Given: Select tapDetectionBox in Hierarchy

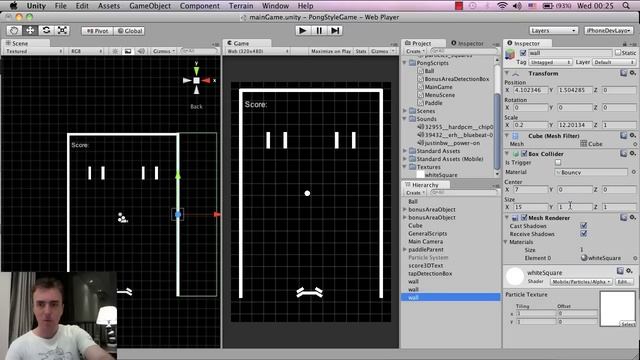Looking at the screenshot, I should pos(430,273).
